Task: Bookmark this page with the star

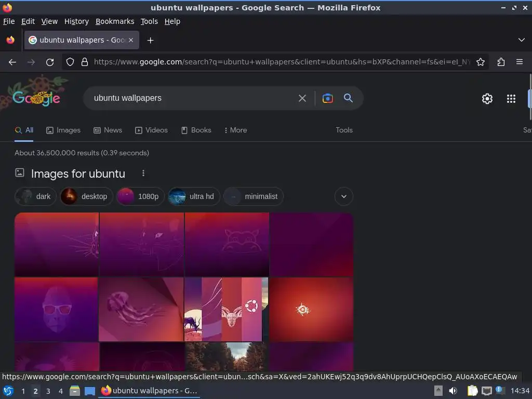Action: [x=481, y=62]
